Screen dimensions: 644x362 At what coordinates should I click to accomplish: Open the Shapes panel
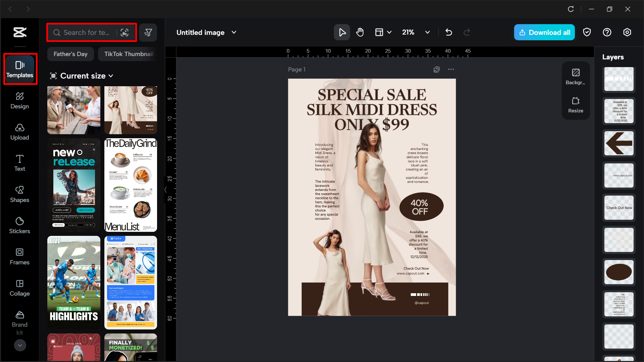pyautogui.click(x=19, y=194)
